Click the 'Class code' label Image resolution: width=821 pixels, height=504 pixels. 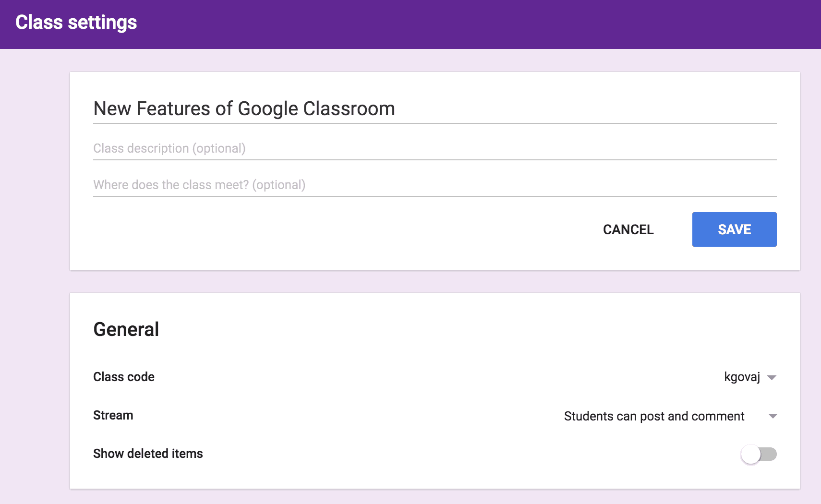coord(124,377)
